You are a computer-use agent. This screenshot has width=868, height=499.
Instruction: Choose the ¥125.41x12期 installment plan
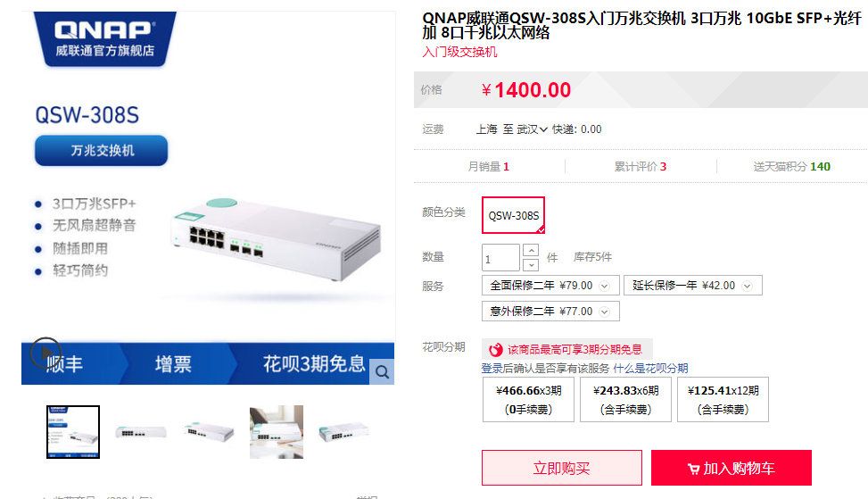click(723, 399)
